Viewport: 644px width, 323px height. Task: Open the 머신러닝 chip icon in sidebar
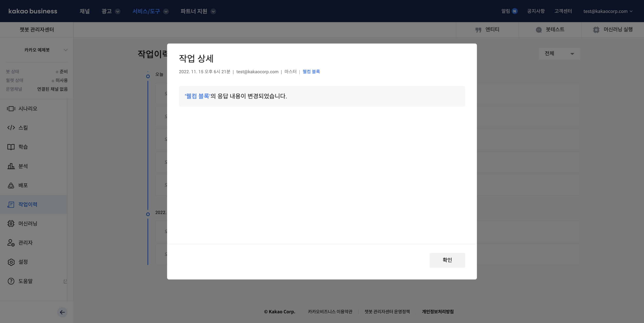pos(11,223)
